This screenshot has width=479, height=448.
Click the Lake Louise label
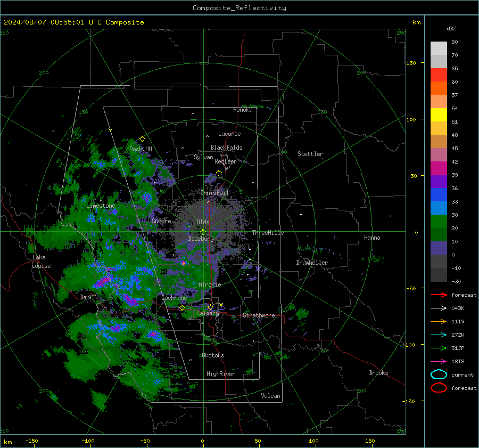pos(41,262)
